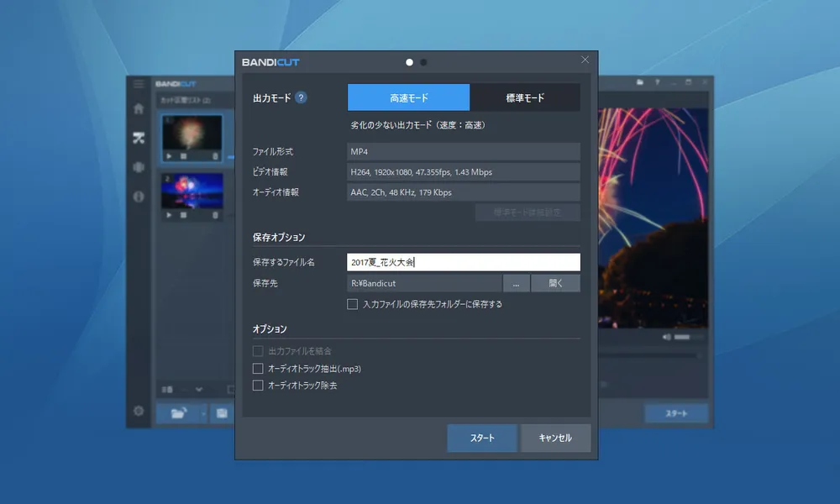Viewport: 840px width, 504px height.
Task: Open settings gear in main window sidebar
Action: pyautogui.click(x=139, y=411)
